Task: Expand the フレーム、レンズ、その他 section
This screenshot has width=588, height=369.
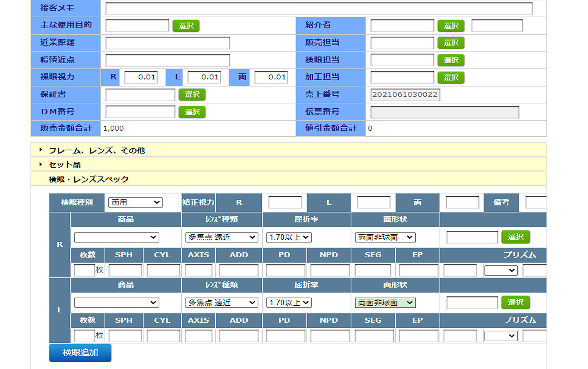Action: pos(97,150)
